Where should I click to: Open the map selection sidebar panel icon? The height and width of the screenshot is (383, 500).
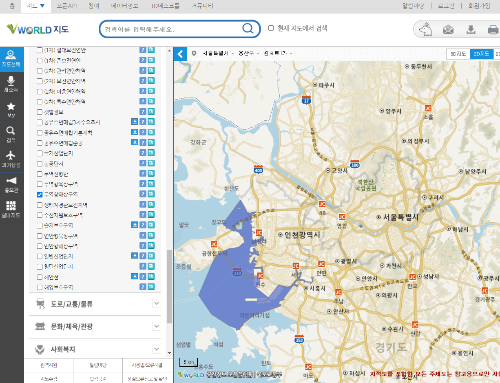coord(11,59)
